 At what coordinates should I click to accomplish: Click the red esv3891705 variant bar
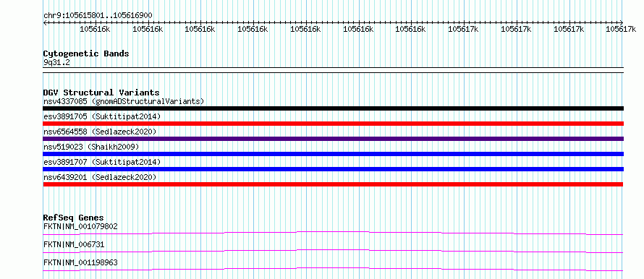click(333, 124)
